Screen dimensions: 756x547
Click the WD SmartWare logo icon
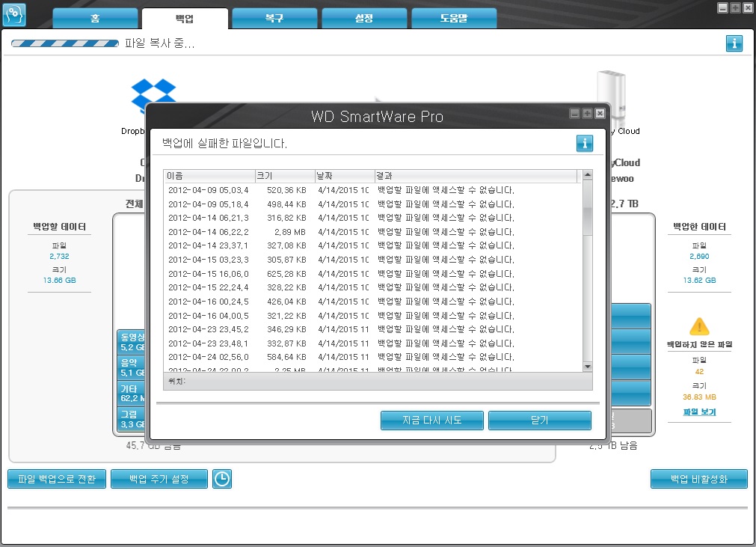pos(15,14)
